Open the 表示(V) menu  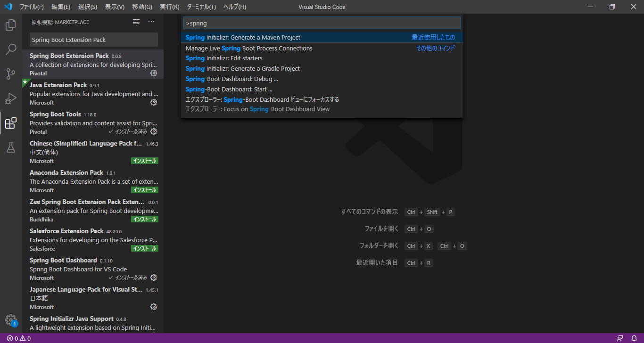[x=115, y=7]
